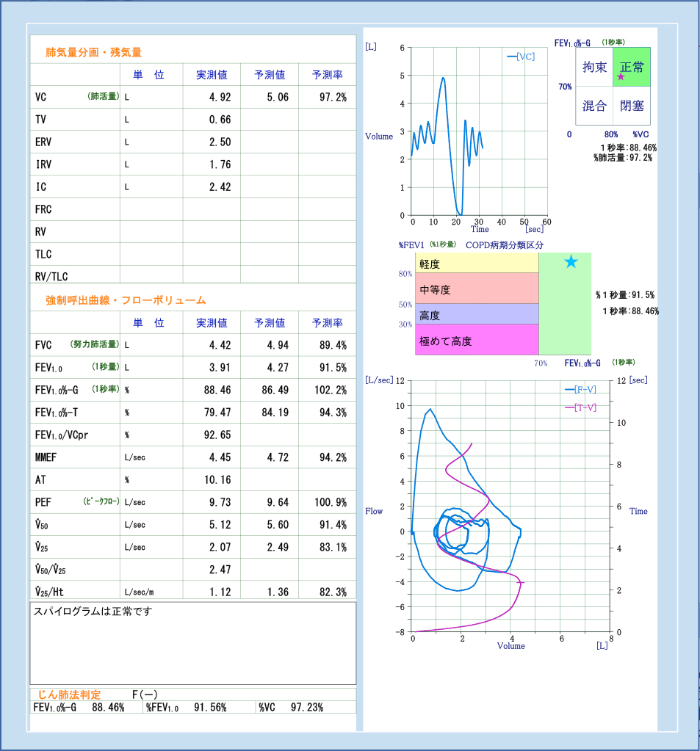Select the yellow 軽度 severity band
Viewport: 700px width, 751px height.
pyautogui.click(x=476, y=261)
